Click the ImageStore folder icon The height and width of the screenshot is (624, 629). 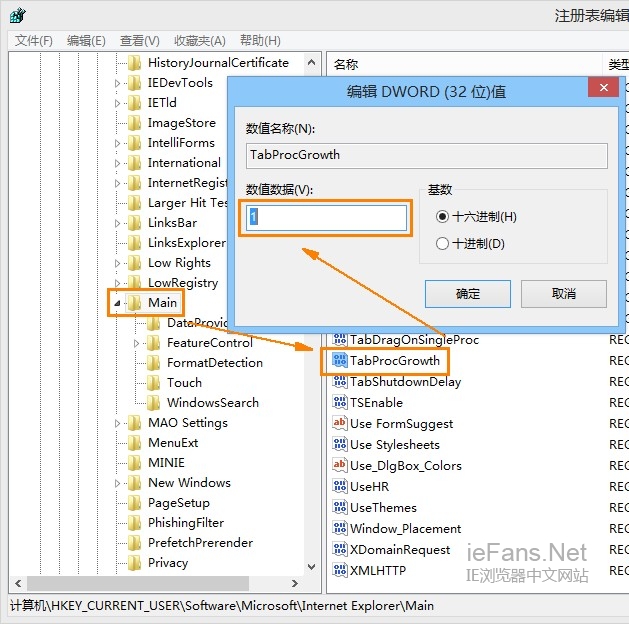pos(134,123)
